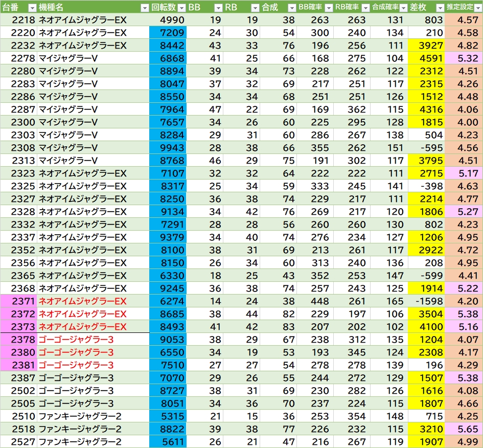Viewport: 483px width, 448px height.
Task: Open the 差枚 column filter dropdown
Action: (440, 8)
